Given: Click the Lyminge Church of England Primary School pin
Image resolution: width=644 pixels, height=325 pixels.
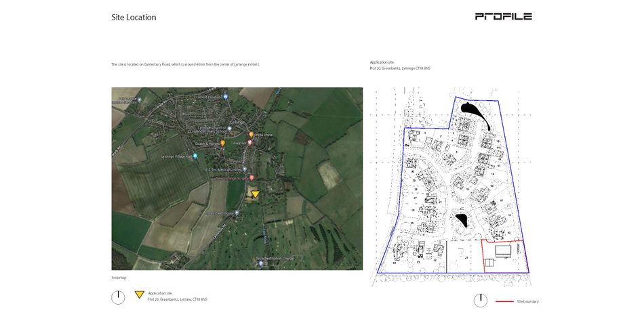Looking at the screenshot, I should pyautogui.click(x=230, y=129).
